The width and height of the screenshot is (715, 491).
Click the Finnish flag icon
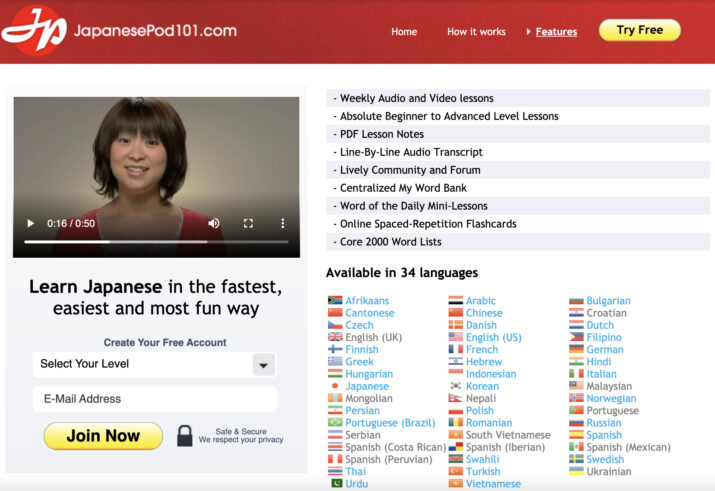(335, 349)
